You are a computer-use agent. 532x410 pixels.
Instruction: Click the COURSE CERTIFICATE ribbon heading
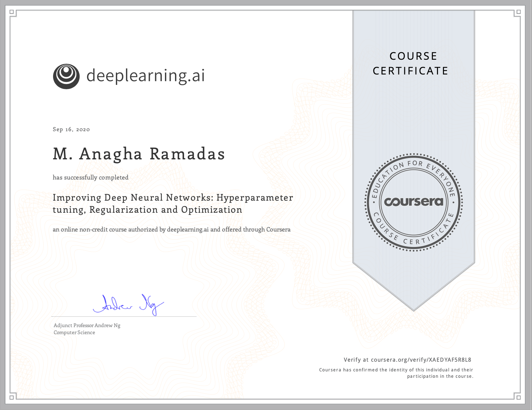[411, 63]
